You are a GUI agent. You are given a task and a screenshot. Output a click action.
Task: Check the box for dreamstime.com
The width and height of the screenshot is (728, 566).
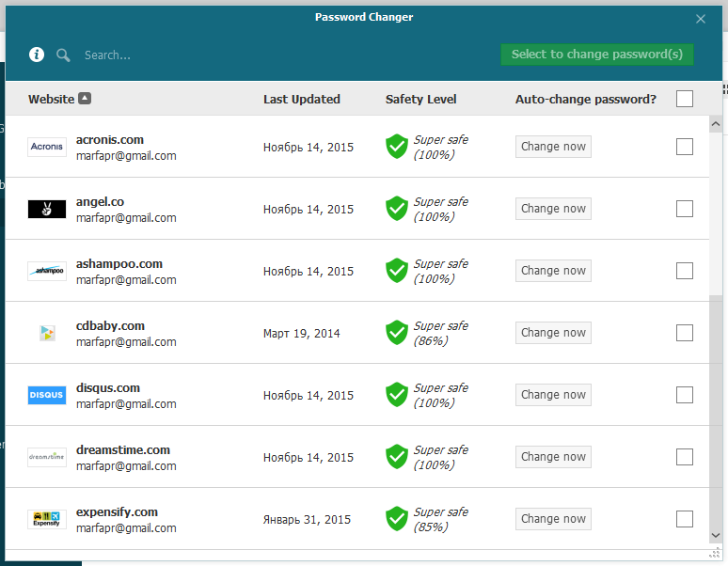[685, 457]
